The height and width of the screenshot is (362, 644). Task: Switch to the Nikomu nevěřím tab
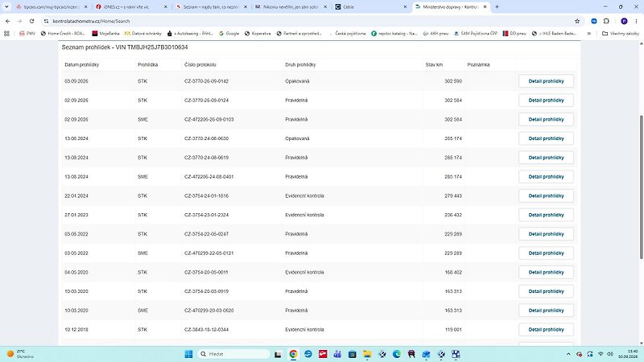291,7
